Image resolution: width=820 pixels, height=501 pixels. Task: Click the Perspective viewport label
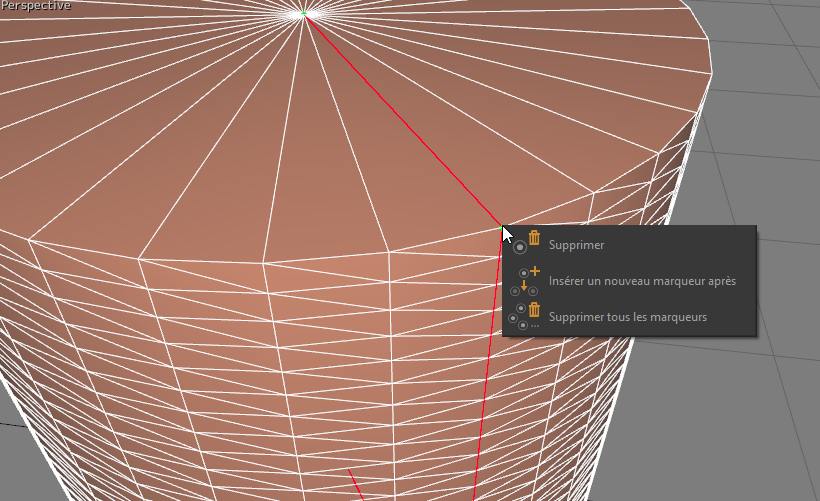click(x=35, y=6)
